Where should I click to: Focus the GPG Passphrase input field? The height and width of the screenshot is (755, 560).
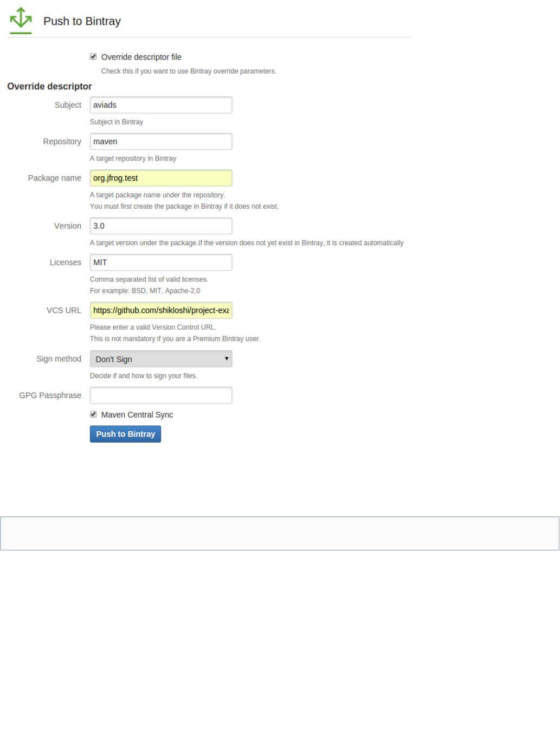[161, 395]
